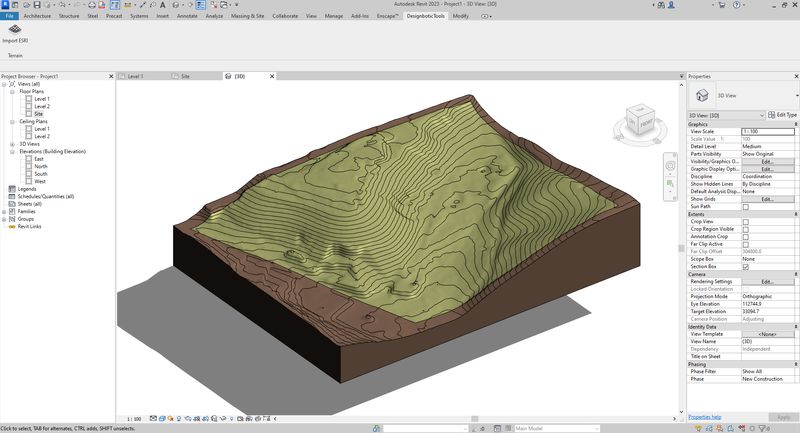This screenshot has height=433, width=800.
Task: Enable the Crop View checkbox
Action: (745, 222)
